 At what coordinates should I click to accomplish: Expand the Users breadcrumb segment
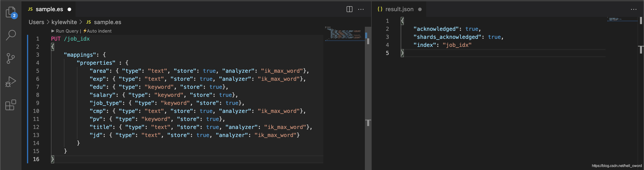click(x=36, y=22)
